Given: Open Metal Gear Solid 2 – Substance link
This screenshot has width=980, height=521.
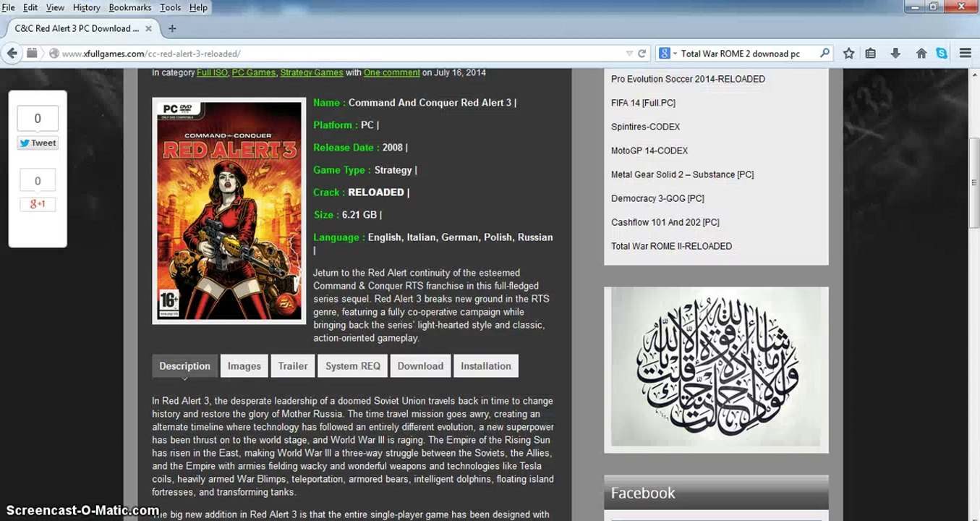Looking at the screenshot, I should click(682, 174).
